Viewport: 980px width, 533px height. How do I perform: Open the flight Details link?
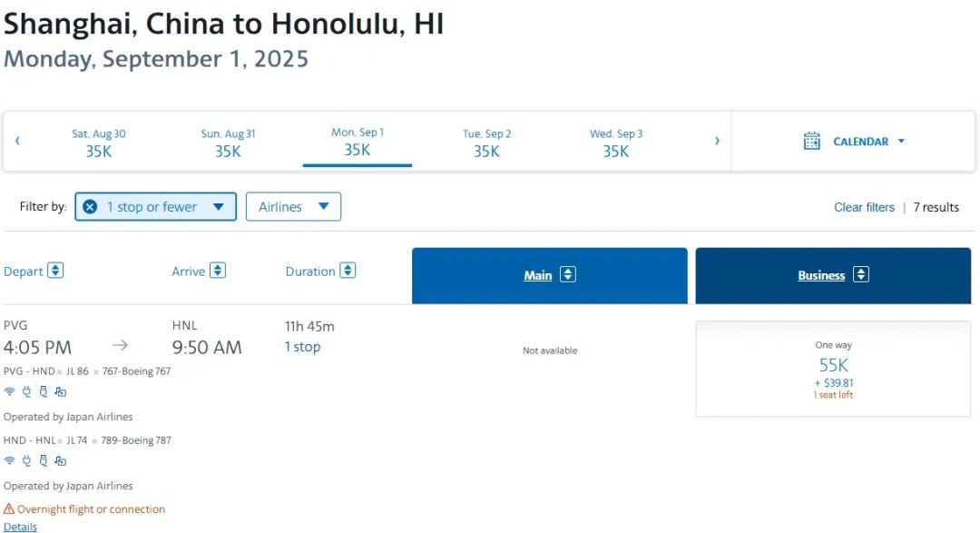pos(20,527)
